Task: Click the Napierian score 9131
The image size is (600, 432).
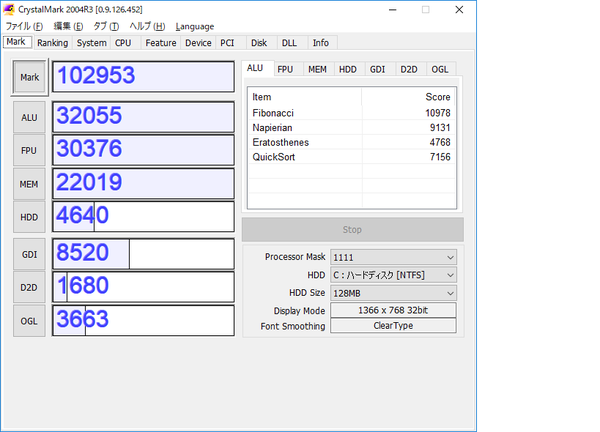Action: pyautogui.click(x=440, y=127)
